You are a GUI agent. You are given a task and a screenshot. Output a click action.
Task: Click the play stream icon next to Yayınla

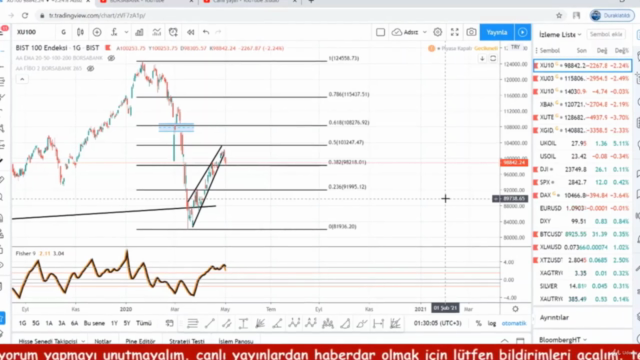522,32
